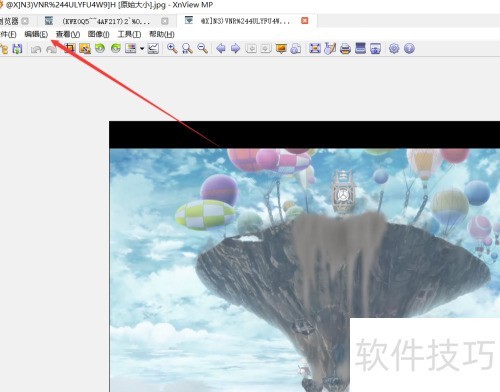The height and width of the screenshot is (392, 500).
Task: Click the zoom in magnifier icon
Action: tap(172, 48)
